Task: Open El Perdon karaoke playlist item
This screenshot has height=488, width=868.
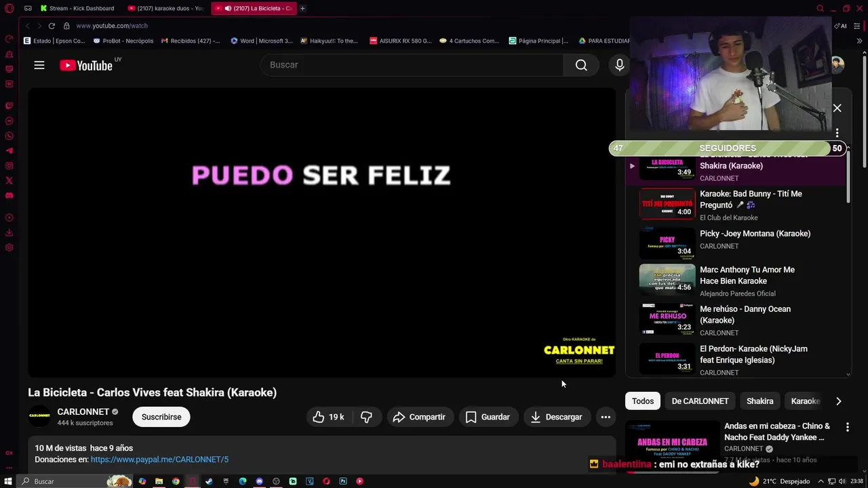Action: pyautogui.click(x=737, y=359)
